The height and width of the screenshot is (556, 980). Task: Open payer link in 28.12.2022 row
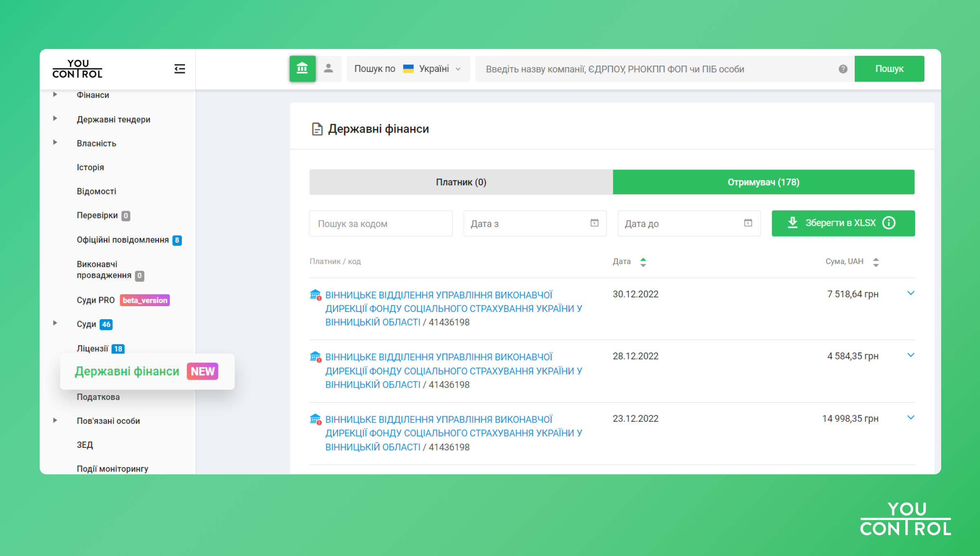(454, 371)
